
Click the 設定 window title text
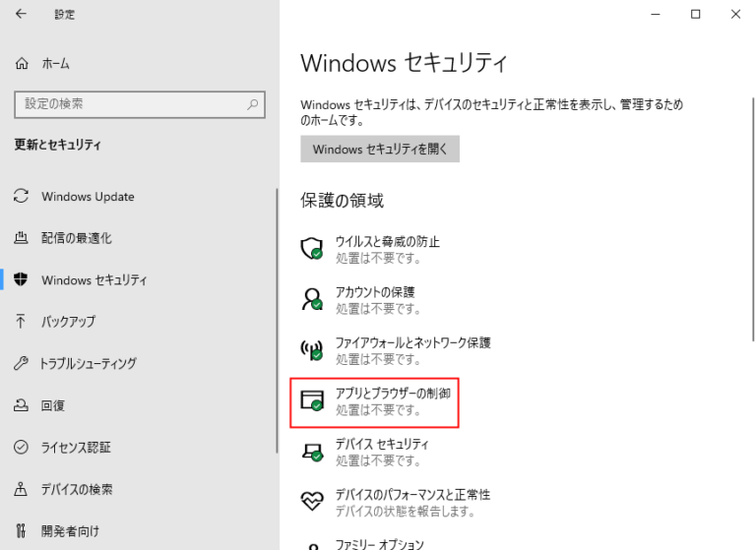65,15
